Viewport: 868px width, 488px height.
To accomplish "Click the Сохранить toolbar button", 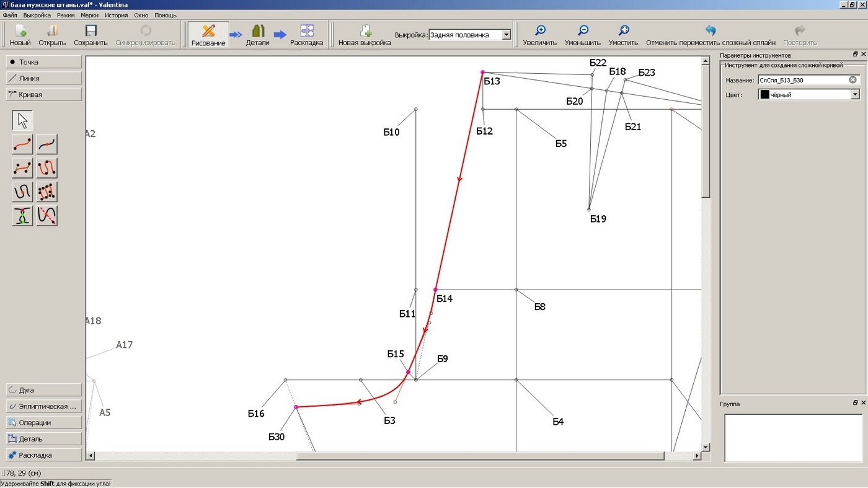I will pyautogui.click(x=91, y=35).
